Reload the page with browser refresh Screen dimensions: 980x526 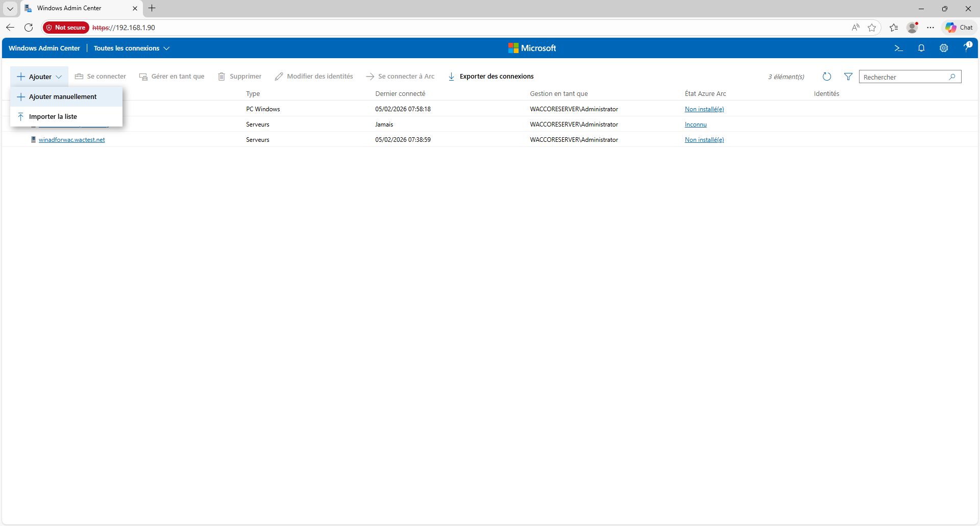[29, 28]
